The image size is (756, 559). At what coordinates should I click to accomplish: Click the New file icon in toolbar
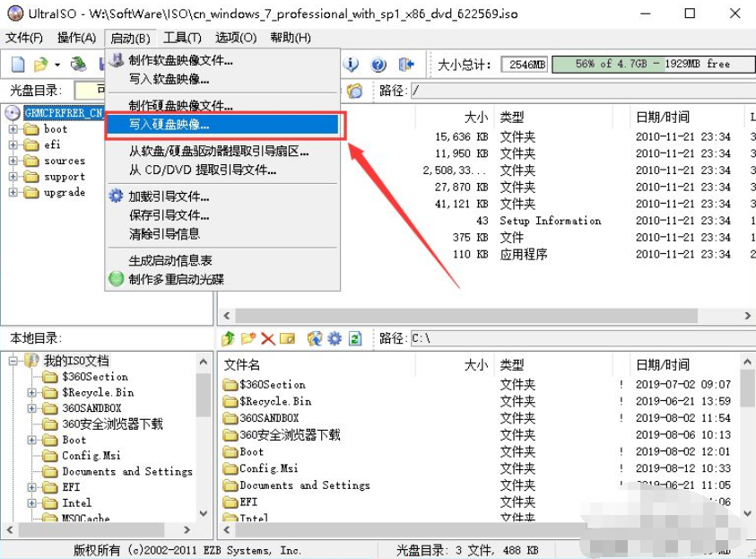pyautogui.click(x=18, y=65)
